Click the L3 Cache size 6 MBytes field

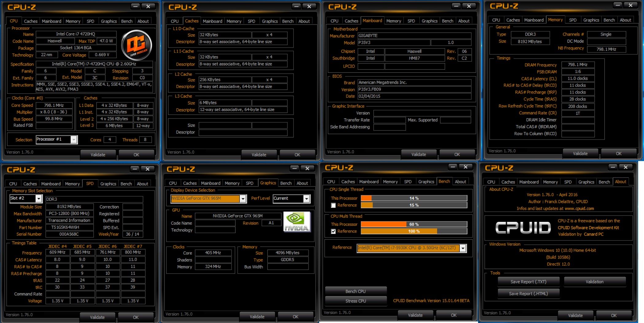coord(225,102)
